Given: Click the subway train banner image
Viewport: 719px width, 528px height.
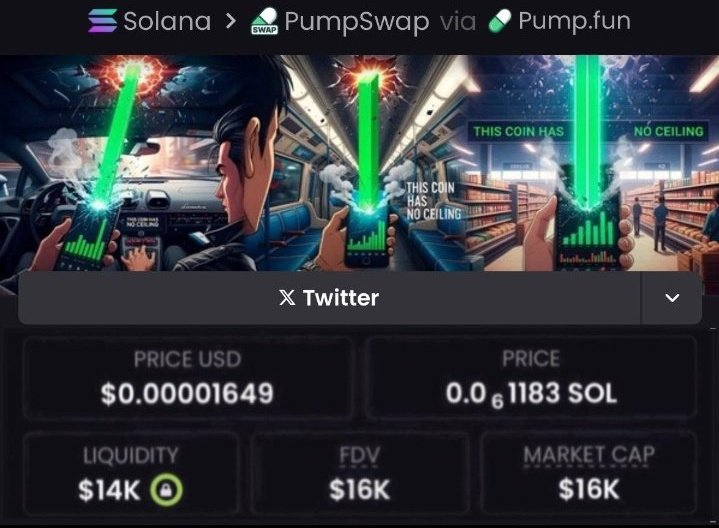Looking at the screenshot, I should tap(374, 163).
